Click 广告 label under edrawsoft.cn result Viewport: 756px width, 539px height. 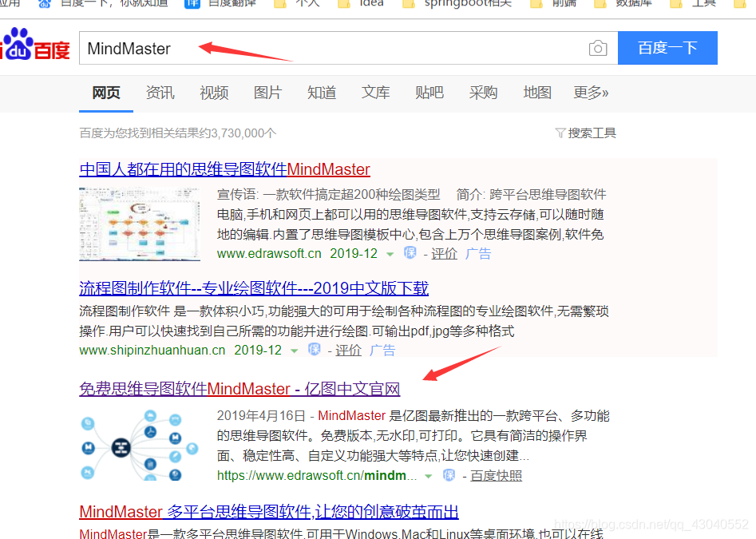[478, 254]
